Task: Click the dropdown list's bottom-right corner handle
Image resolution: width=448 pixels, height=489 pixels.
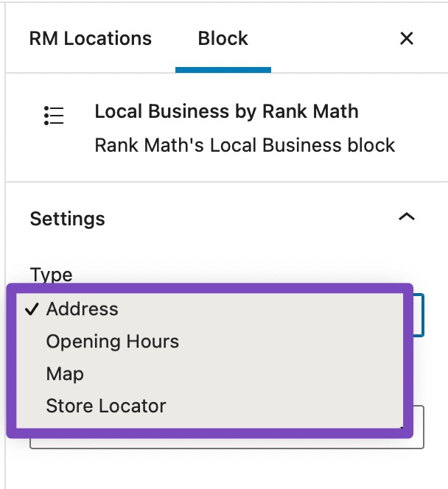Action: pyautogui.click(x=401, y=427)
